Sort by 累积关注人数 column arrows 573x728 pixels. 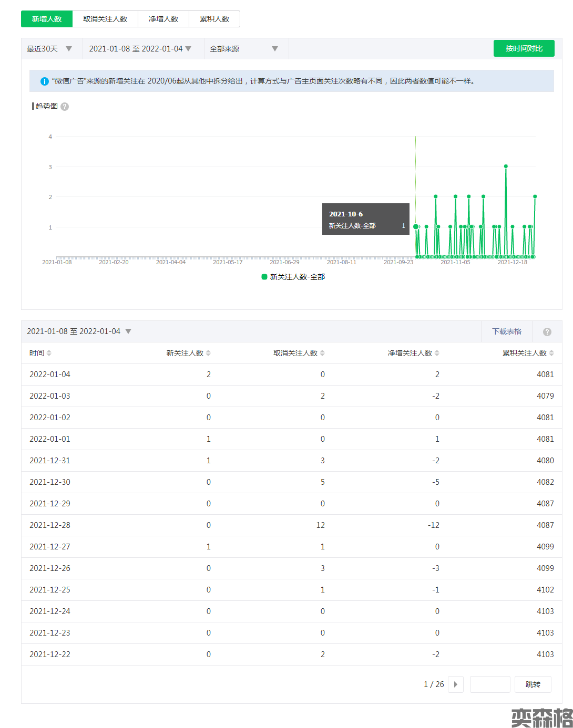point(551,353)
